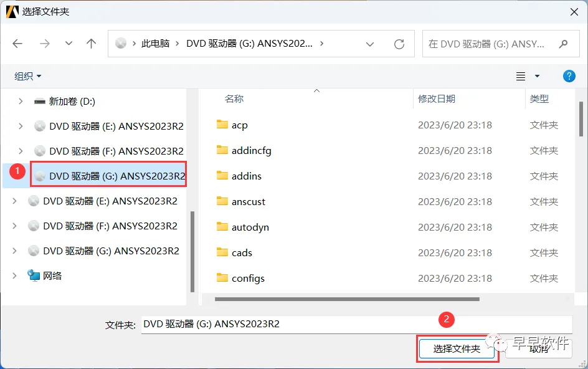The image size is (588, 369).
Task: Expand the 网络 tree node
Action: click(x=14, y=276)
